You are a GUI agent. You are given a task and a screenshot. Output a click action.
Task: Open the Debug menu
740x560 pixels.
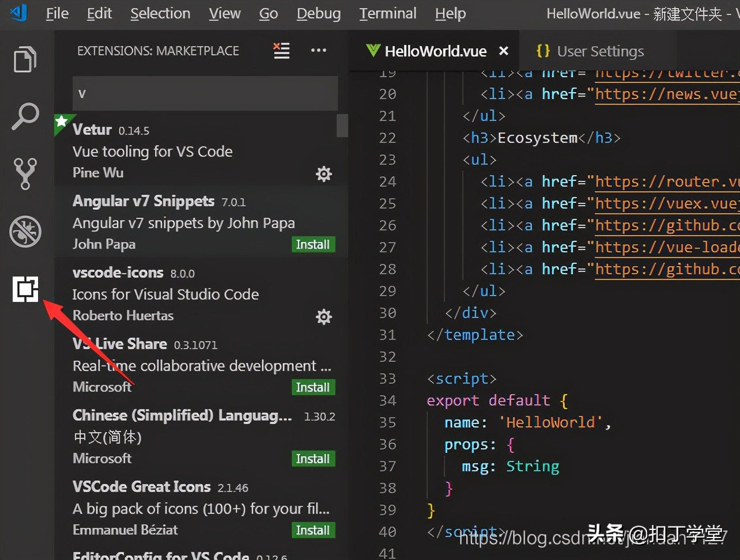pyautogui.click(x=319, y=13)
